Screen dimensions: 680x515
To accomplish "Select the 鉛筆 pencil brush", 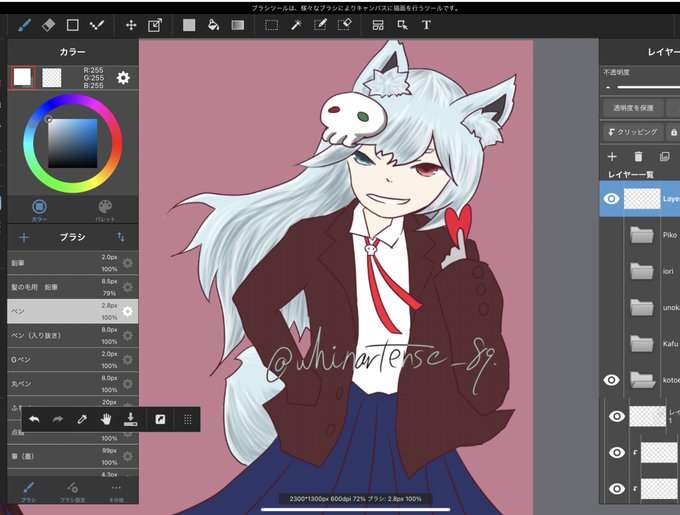I will coord(73,263).
